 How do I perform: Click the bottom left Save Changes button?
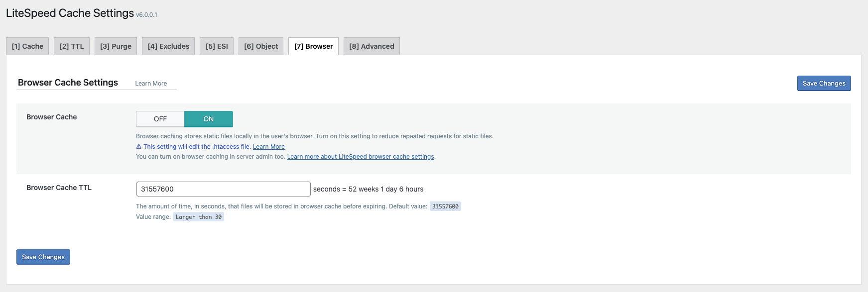pyautogui.click(x=43, y=257)
